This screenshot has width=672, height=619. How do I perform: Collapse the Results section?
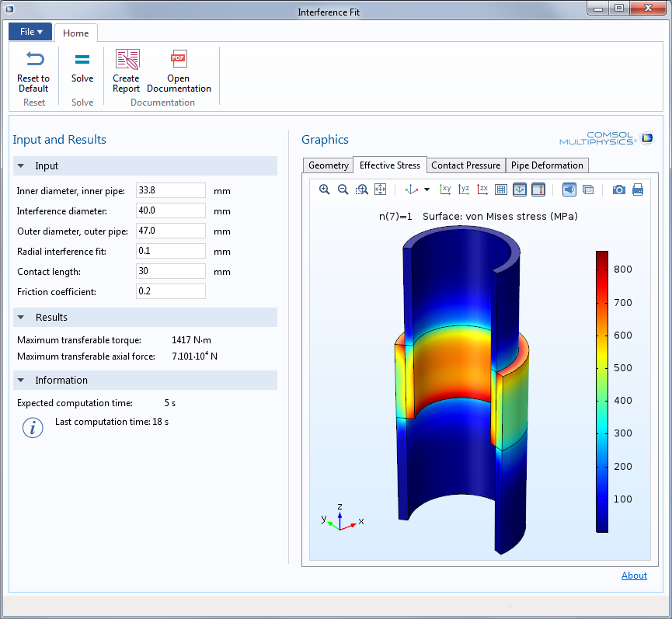[x=20, y=318]
